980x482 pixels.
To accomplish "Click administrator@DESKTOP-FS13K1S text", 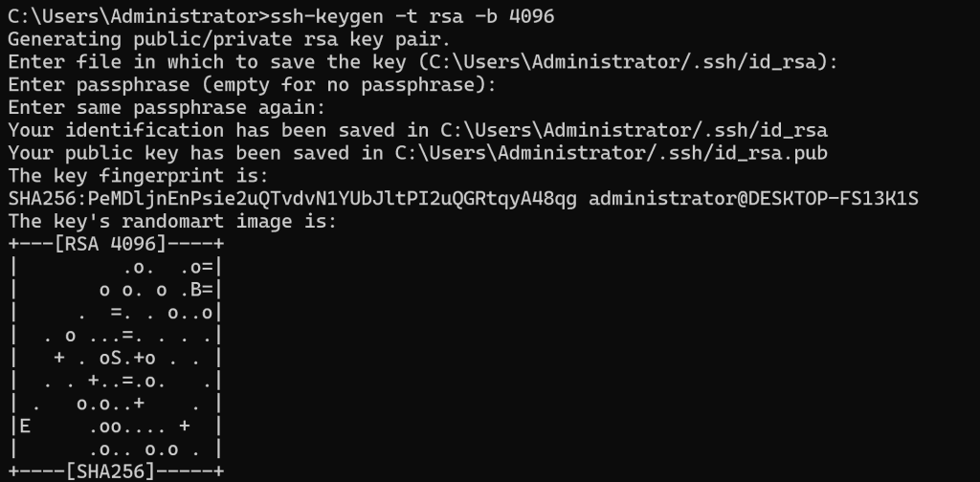I will click(756, 199).
